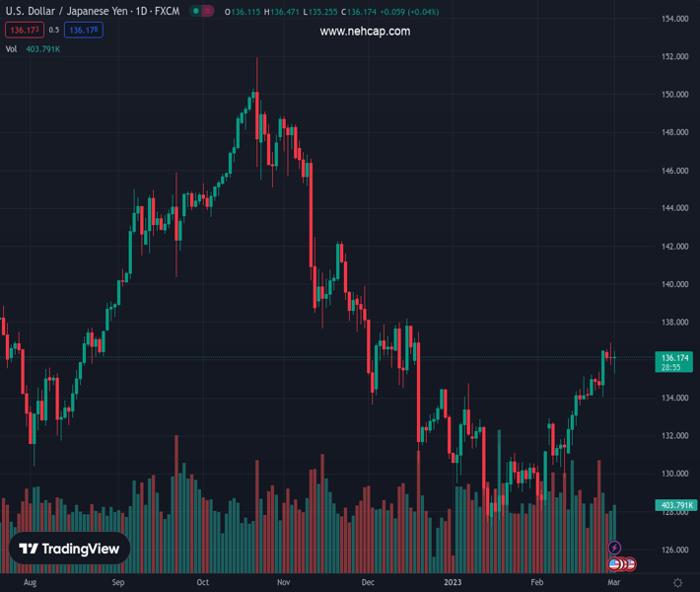The width and height of the screenshot is (700, 592).
Task: Click the 1D interval in chart title
Action: [x=143, y=12]
